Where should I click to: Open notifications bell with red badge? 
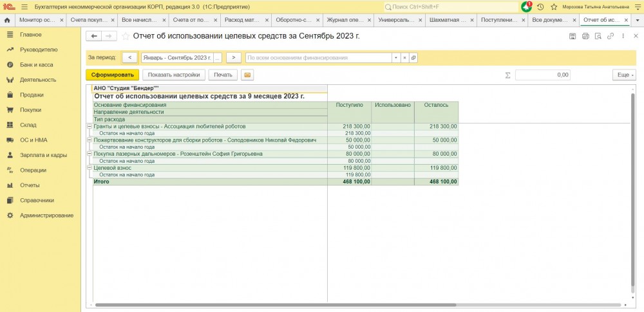527,6
